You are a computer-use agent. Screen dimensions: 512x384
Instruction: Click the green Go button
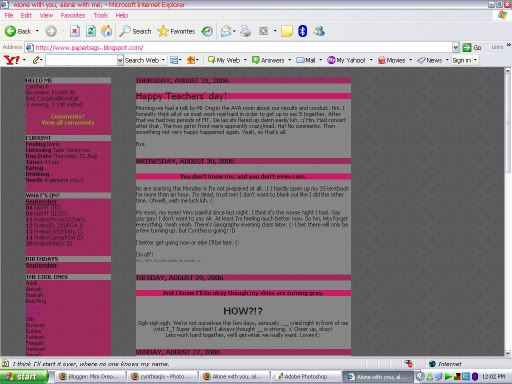[472, 48]
